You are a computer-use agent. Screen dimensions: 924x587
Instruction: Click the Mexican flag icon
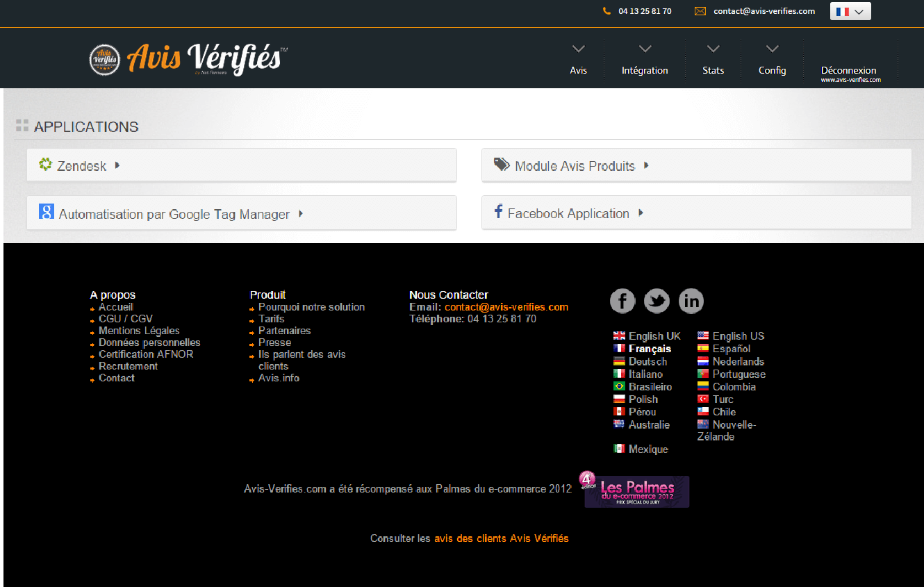pos(619,449)
